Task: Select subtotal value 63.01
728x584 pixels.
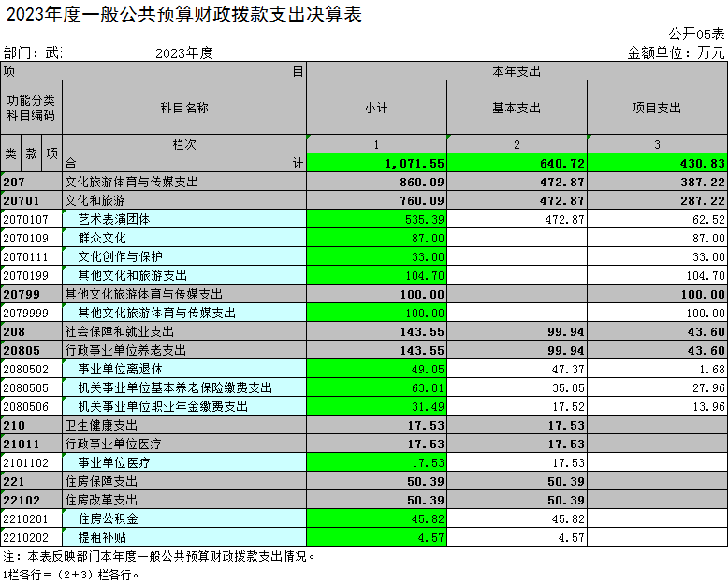Action: coord(376,387)
